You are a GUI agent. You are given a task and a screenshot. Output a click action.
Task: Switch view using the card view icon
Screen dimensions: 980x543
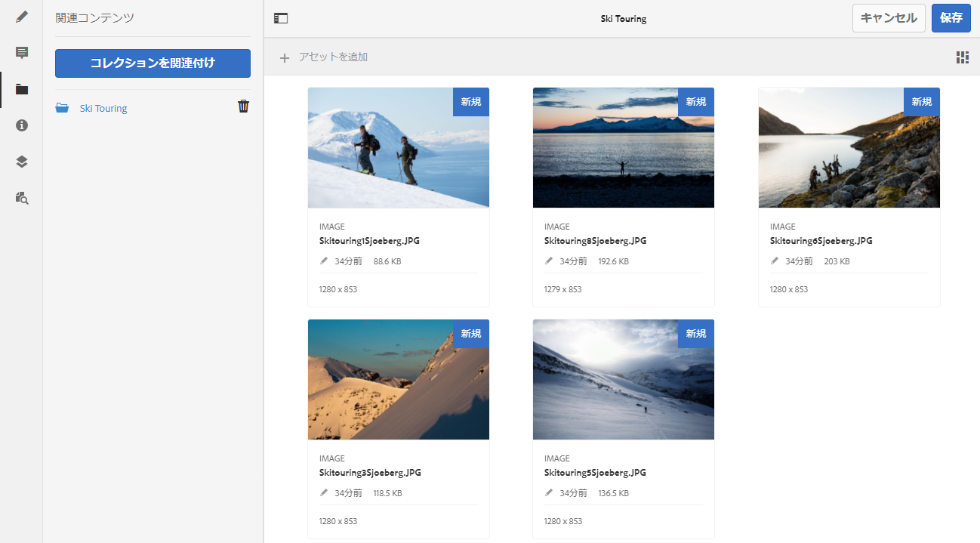(962, 57)
